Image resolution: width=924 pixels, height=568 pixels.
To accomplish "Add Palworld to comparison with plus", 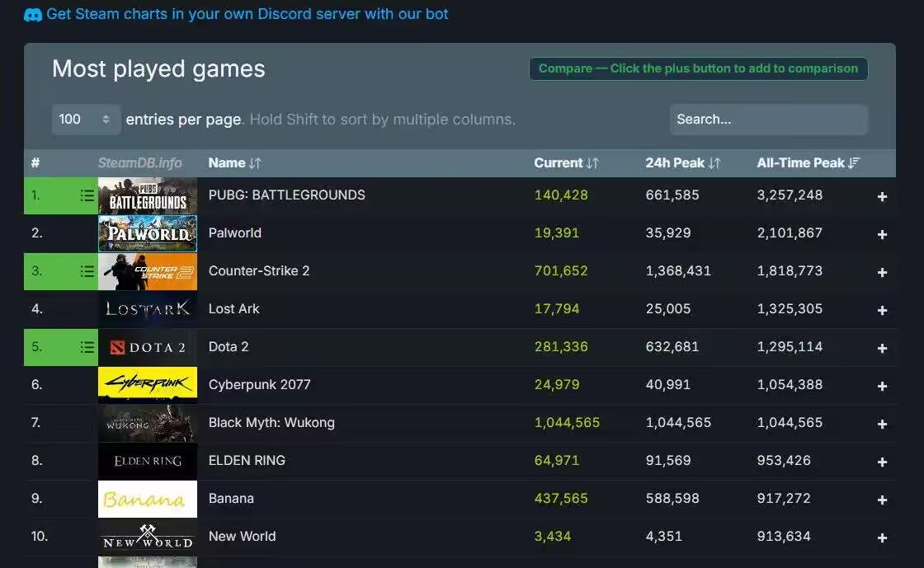I will (882, 234).
